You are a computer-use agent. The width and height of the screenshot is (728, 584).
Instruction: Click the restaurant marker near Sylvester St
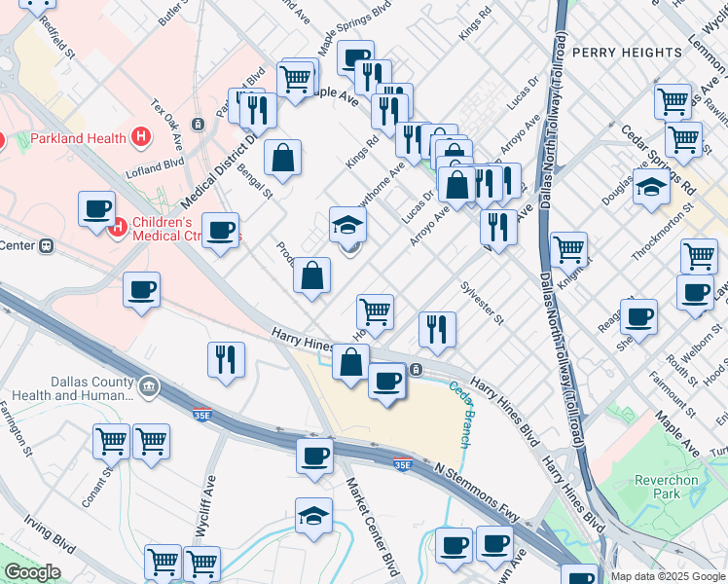[x=437, y=330]
